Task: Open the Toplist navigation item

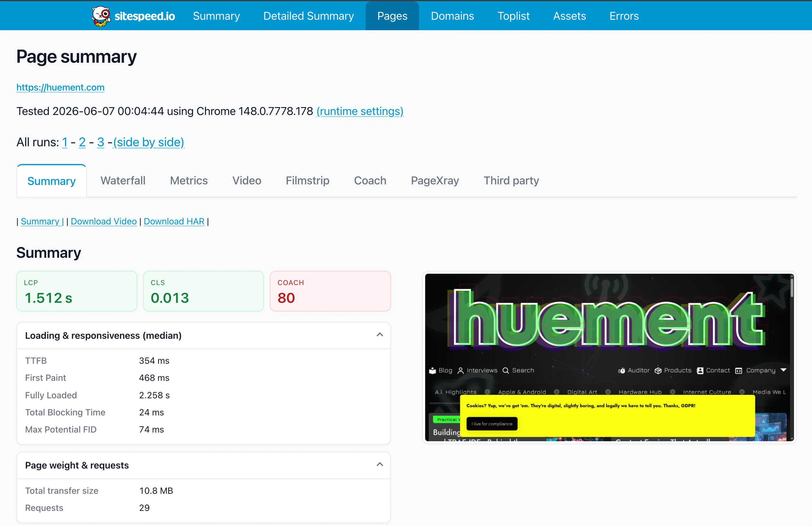Action: 513,16
